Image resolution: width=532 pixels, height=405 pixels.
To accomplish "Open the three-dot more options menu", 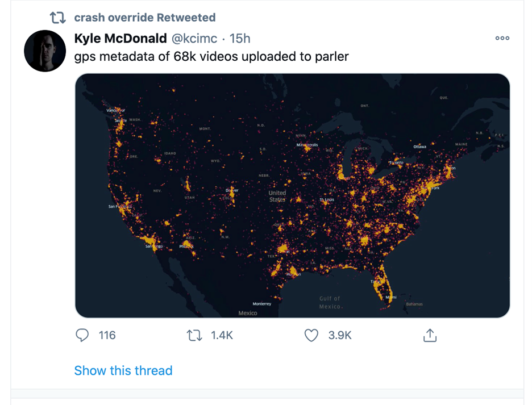I will pyautogui.click(x=502, y=38).
